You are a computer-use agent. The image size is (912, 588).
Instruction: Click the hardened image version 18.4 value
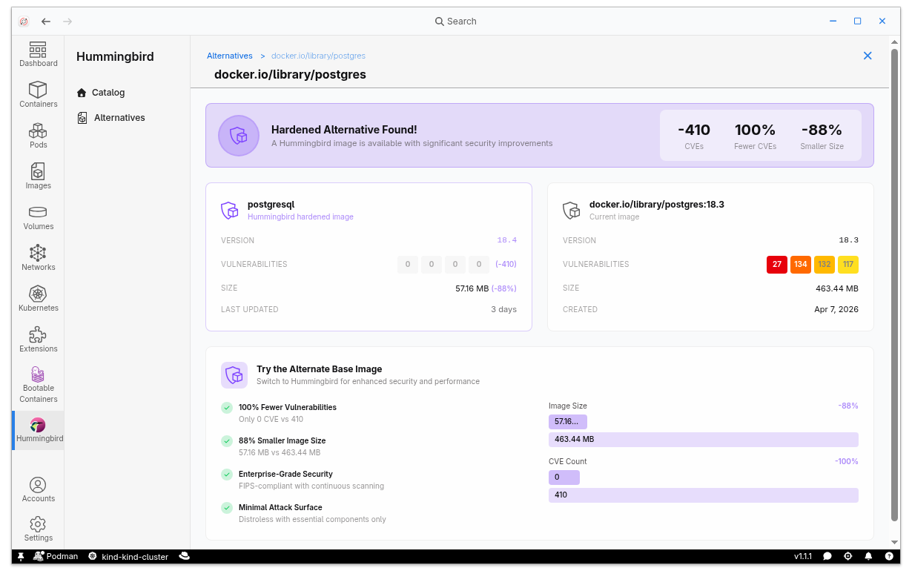coord(507,240)
